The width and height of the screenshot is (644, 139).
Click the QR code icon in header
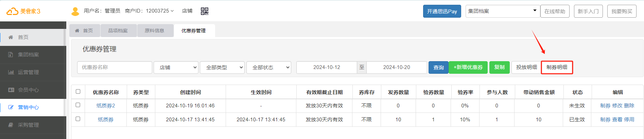tap(204, 11)
